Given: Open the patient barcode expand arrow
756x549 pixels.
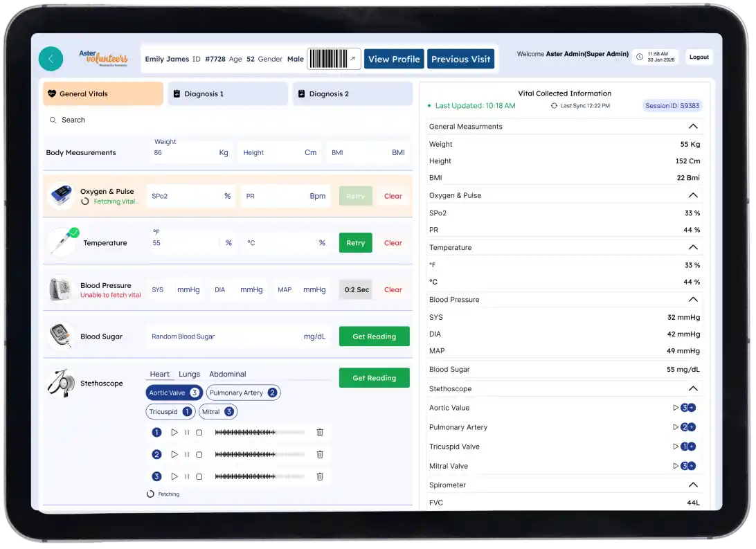Looking at the screenshot, I should tap(353, 59).
